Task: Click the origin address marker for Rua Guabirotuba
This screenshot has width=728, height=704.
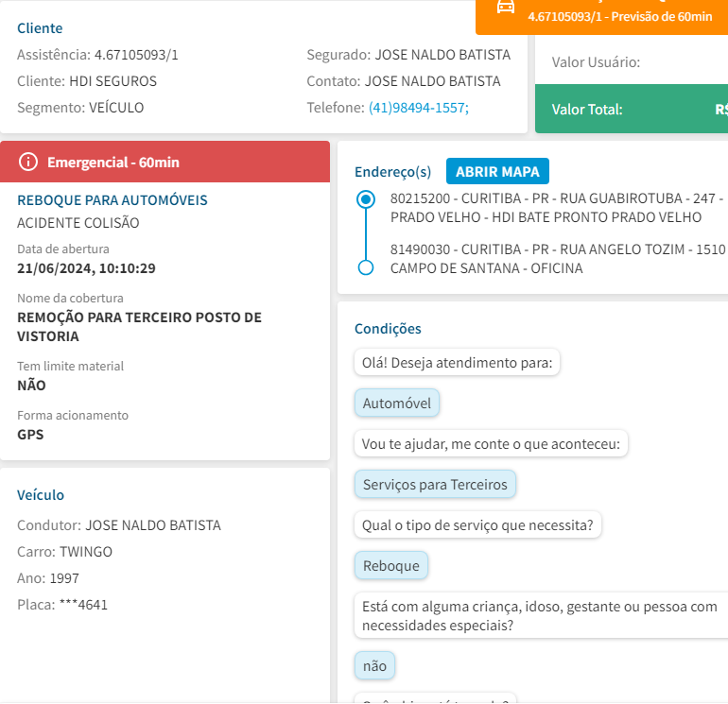Action: tap(366, 199)
